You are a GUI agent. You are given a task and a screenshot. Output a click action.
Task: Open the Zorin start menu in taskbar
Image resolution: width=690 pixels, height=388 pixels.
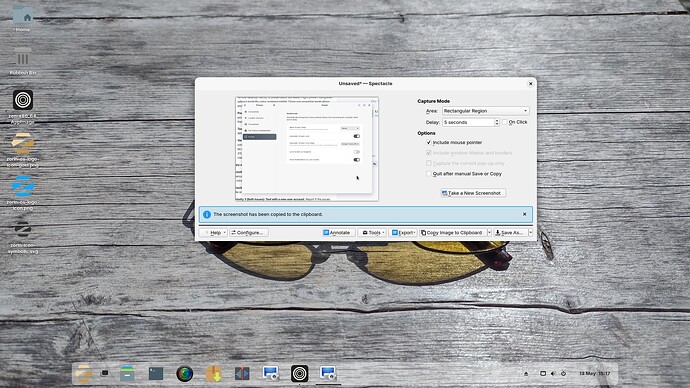[83, 373]
